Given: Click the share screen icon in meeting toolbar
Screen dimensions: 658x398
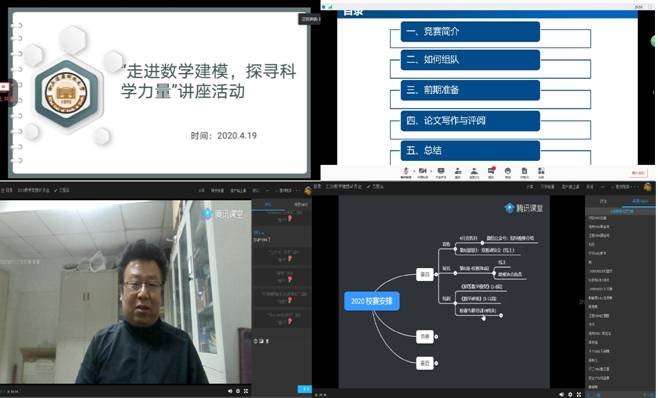Looking at the screenshot, I should coord(441,171).
